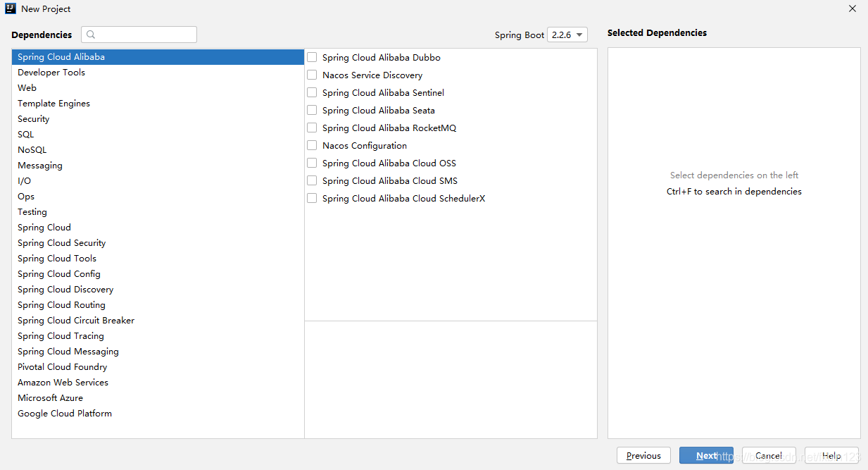Select the I/O category
The height and width of the screenshot is (470, 868).
158,181
